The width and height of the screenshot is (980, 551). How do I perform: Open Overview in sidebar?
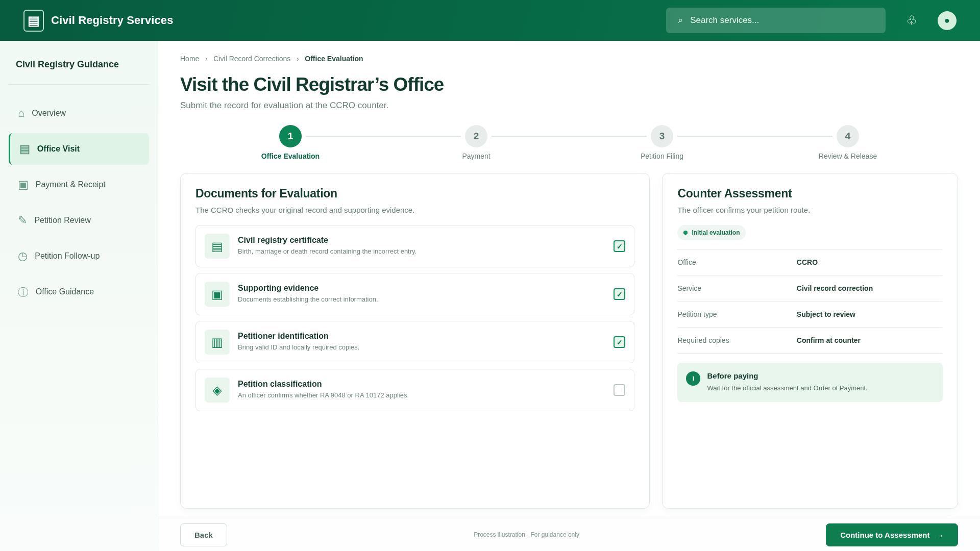click(79, 113)
